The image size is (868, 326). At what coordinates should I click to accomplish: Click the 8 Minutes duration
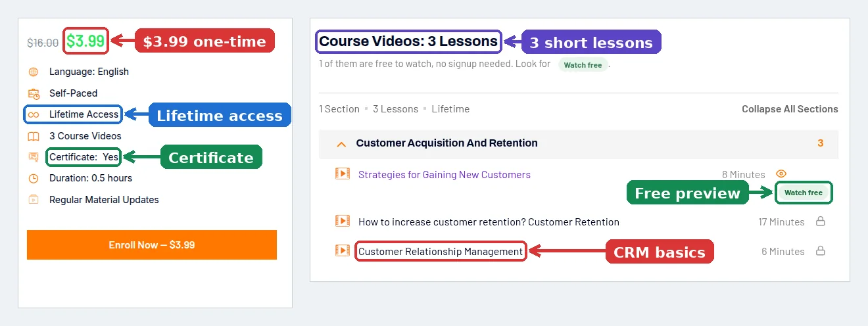[744, 175]
